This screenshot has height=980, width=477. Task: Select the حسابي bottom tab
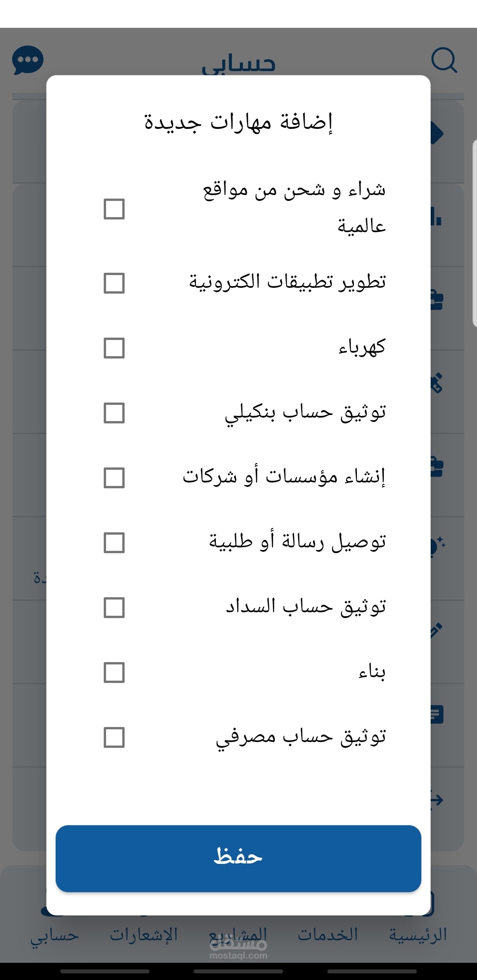coord(54,934)
